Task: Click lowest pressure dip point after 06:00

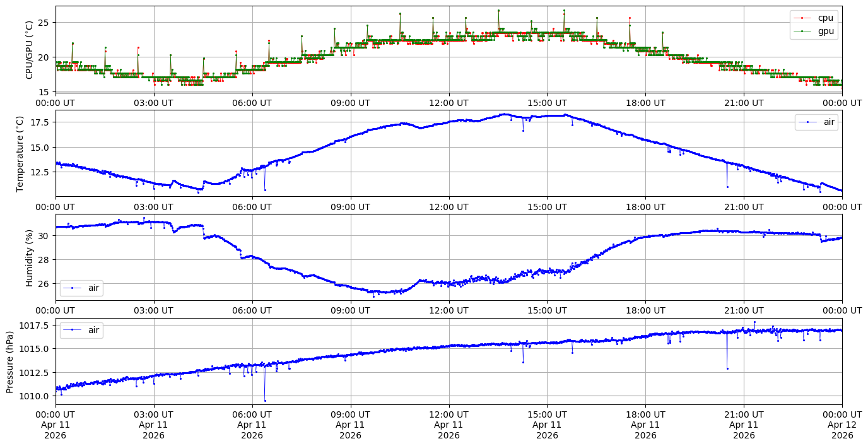Action: 265,401
